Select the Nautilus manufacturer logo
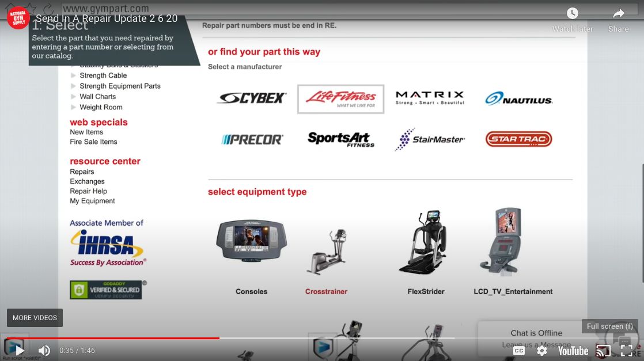Viewport: 644px width, 361px height. pos(519,98)
